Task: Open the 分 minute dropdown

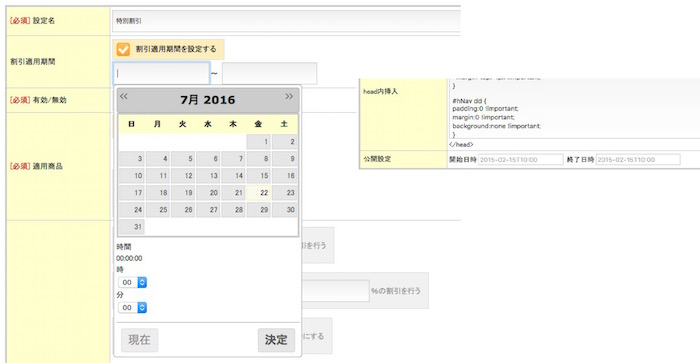Action: point(133,308)
